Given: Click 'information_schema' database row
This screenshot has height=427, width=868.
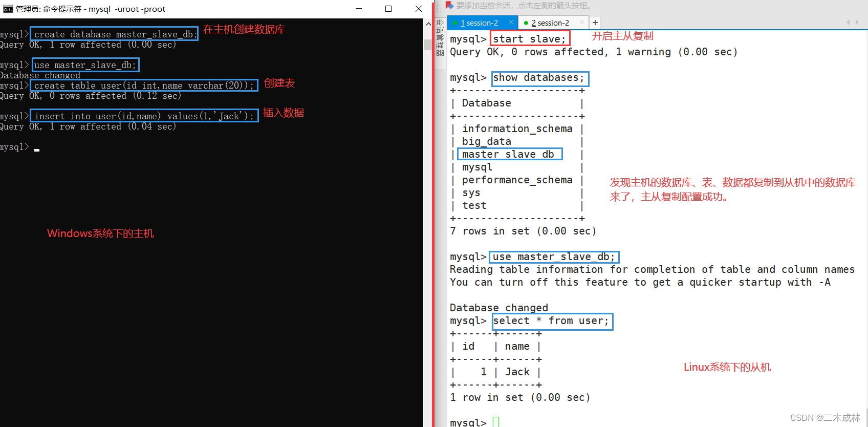Looking at the screenshot, I should tap(517, 129).
